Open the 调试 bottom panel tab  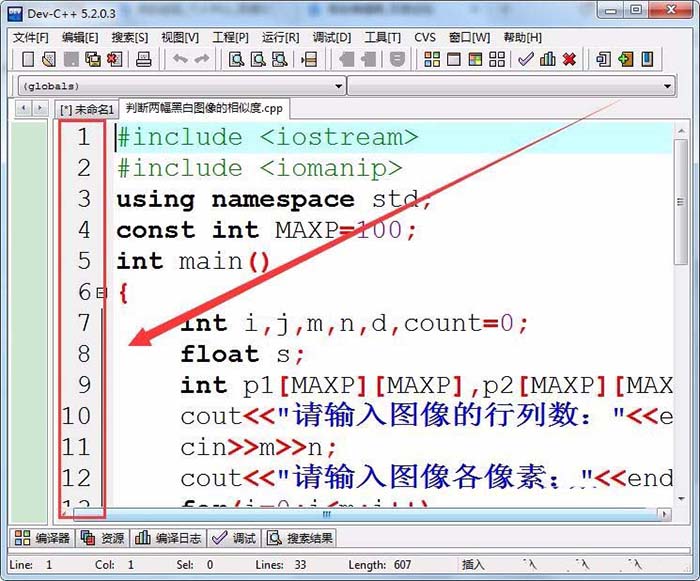[233, 538]
